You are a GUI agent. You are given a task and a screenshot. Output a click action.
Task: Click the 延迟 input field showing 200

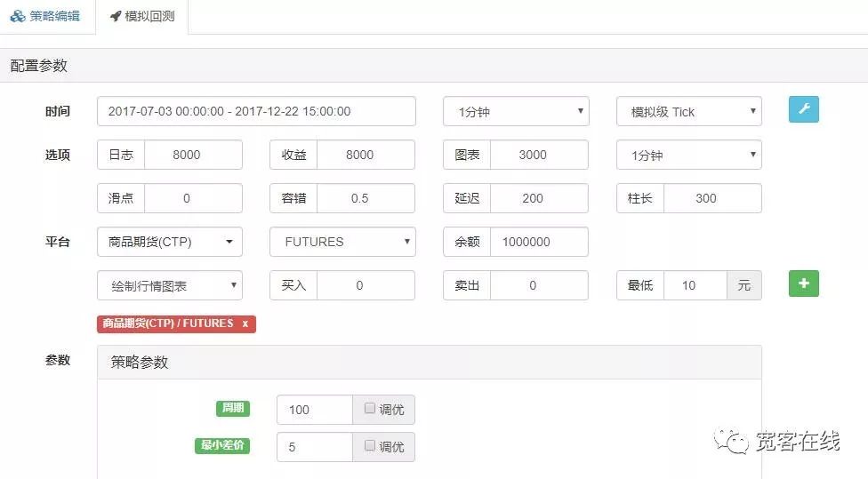539,198
